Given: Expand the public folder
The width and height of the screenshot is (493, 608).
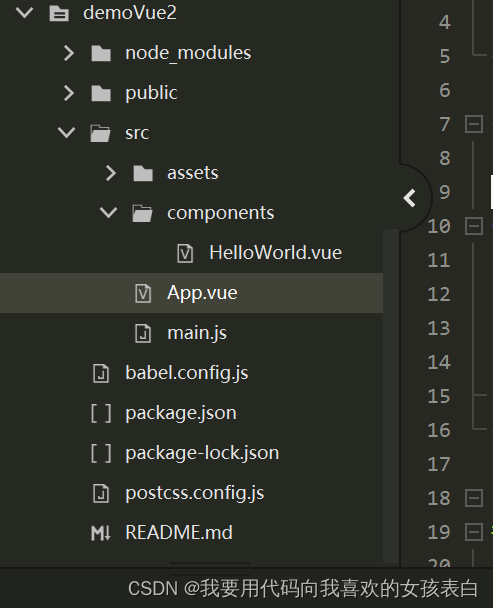Looking at the screenshot, I should 69,93.
